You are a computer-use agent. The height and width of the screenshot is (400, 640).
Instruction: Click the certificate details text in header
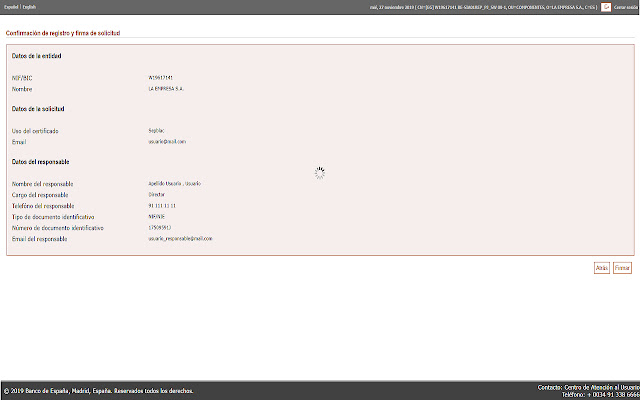pyautogui.click(x=484, y=7)
